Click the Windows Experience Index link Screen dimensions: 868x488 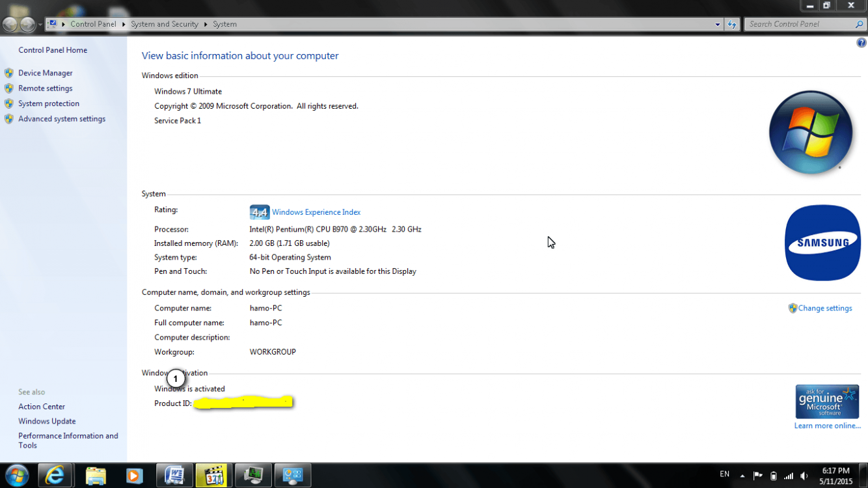point(316,212)
